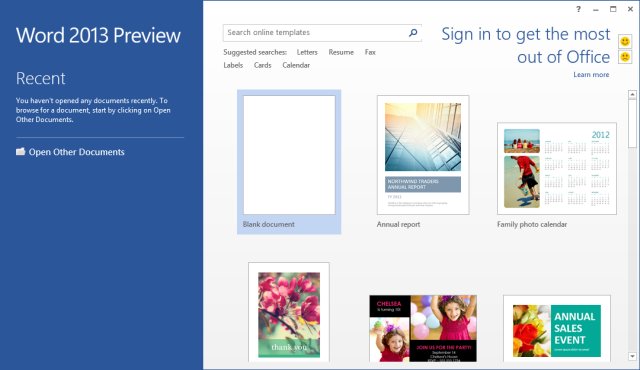The height and width of the screenshot is (370, 640).
Task: Select the Letters suggested search
Action: coord(307,52)
